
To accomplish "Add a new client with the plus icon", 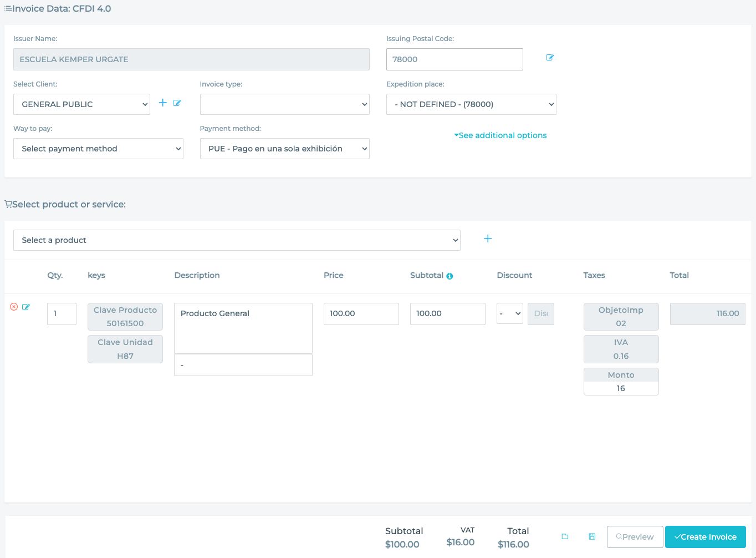I will click(163, 103).
